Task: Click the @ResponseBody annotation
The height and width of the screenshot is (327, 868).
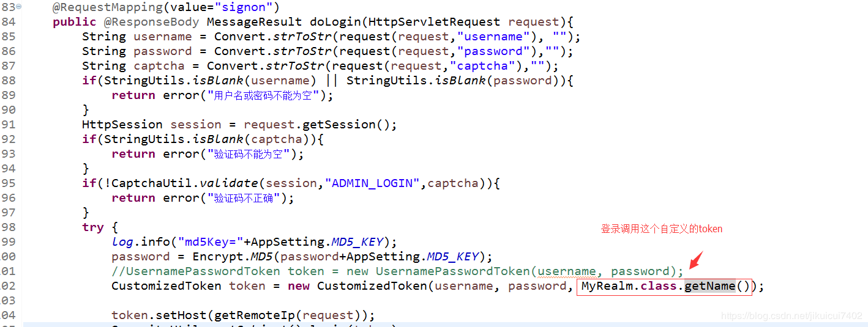Action: [x=152, y=22]
